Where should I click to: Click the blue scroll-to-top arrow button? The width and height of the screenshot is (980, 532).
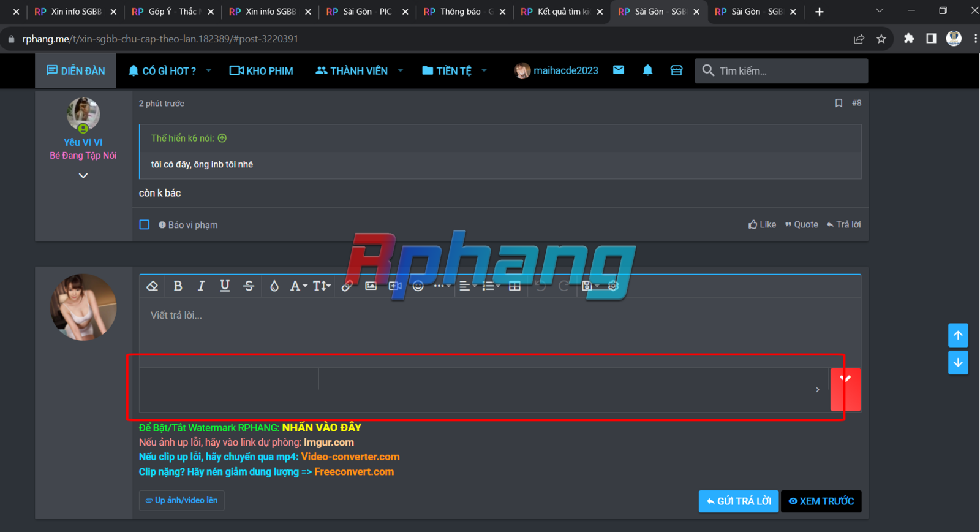tap(958, 335)
